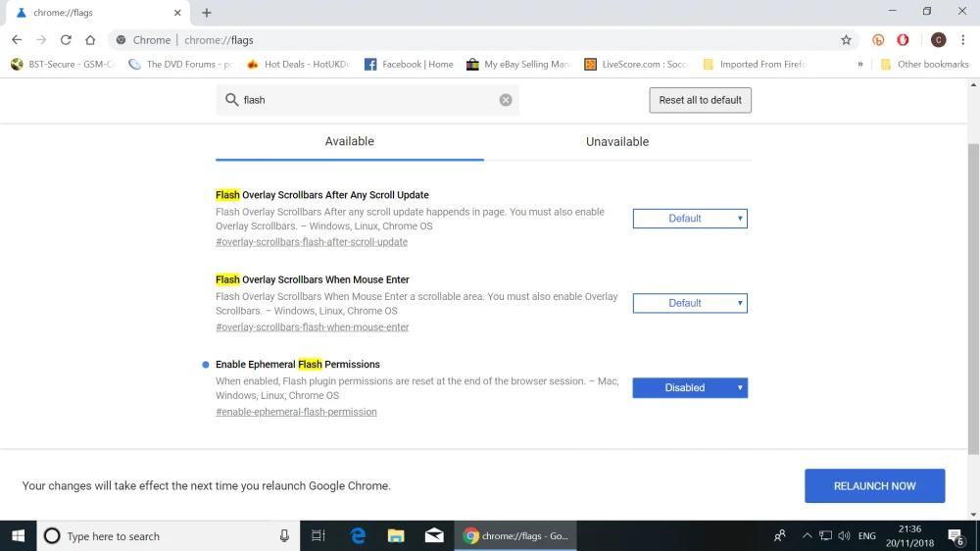Open Chrome's three-dot menu
This screenshot has height=551, width=980.
point(963,40)
